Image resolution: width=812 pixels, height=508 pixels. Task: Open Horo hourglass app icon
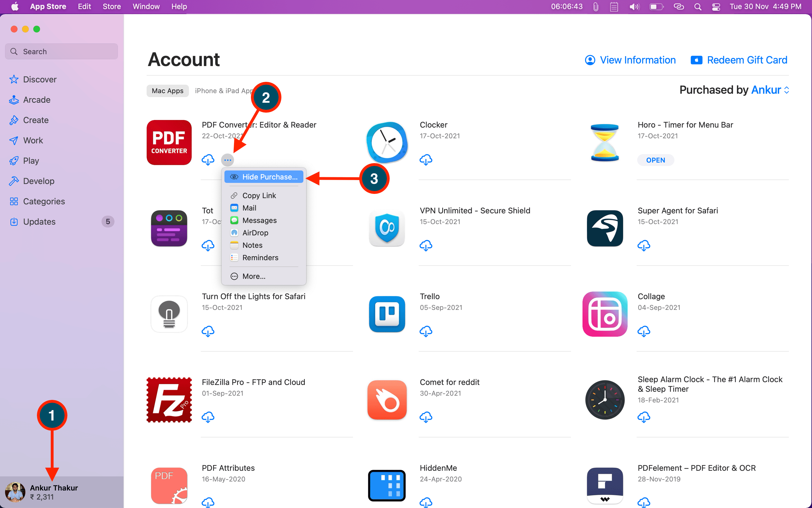click(x=605, y=143)
